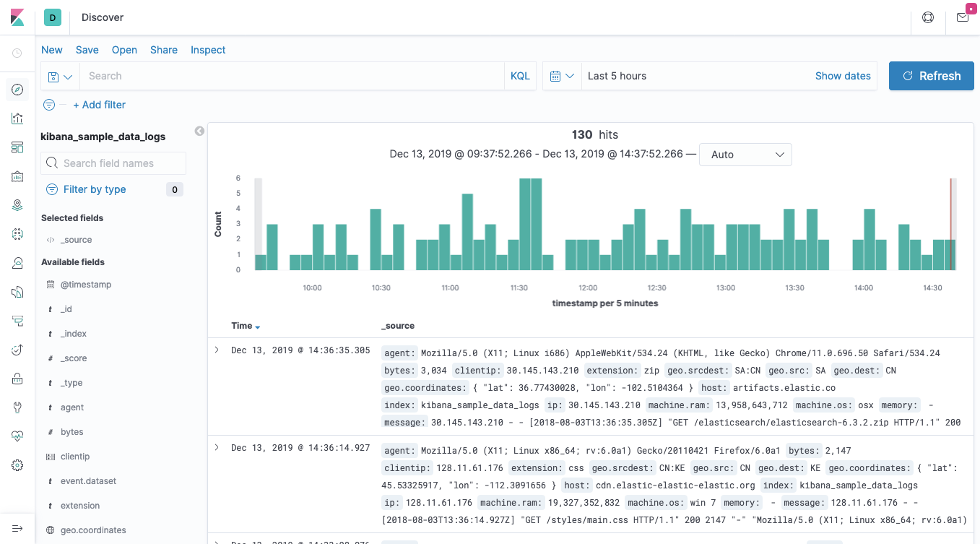980x544 pixels.
Task: Click the Save menu item
Action: (87, 50)
